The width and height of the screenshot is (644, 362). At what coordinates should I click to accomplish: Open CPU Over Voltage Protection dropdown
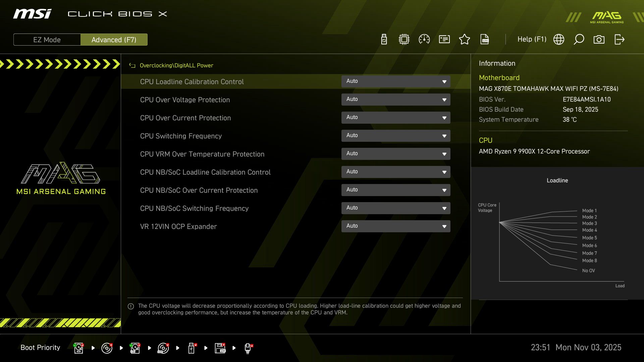(396, 99)
